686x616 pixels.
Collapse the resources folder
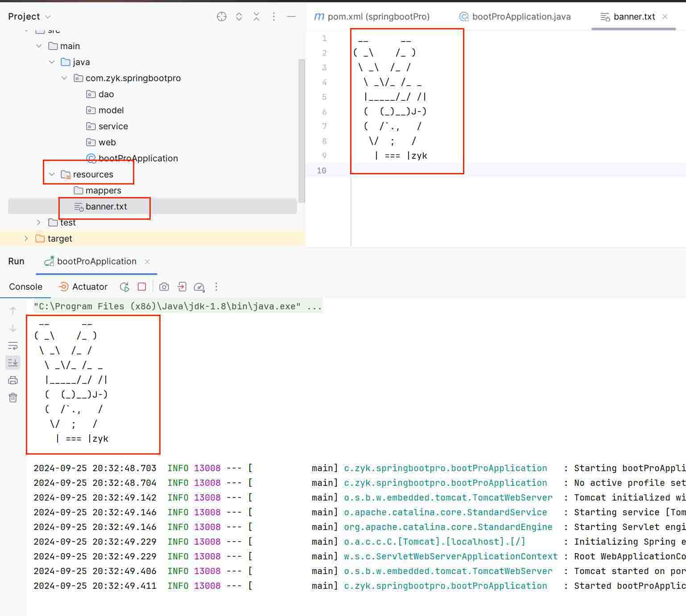click(x=52, y=174)
